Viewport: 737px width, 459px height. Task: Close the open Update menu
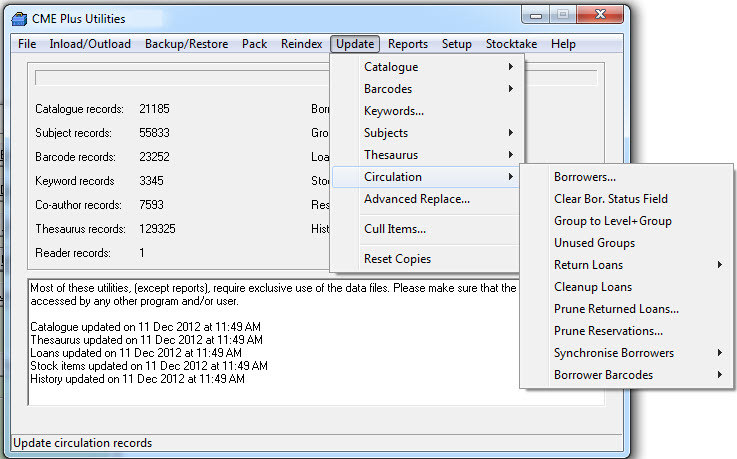click(355, 44)
